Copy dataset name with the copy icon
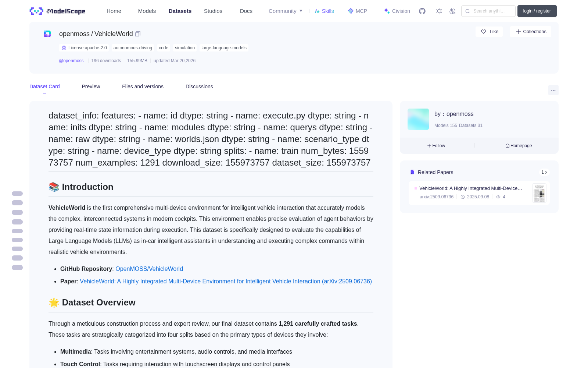This screenshot has height=368, width=588. (138, 34)
